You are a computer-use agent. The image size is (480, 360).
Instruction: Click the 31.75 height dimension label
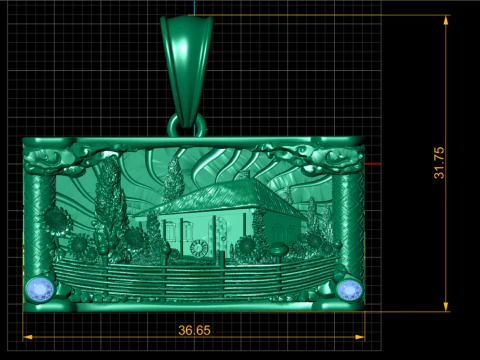(x=439, y=163)
